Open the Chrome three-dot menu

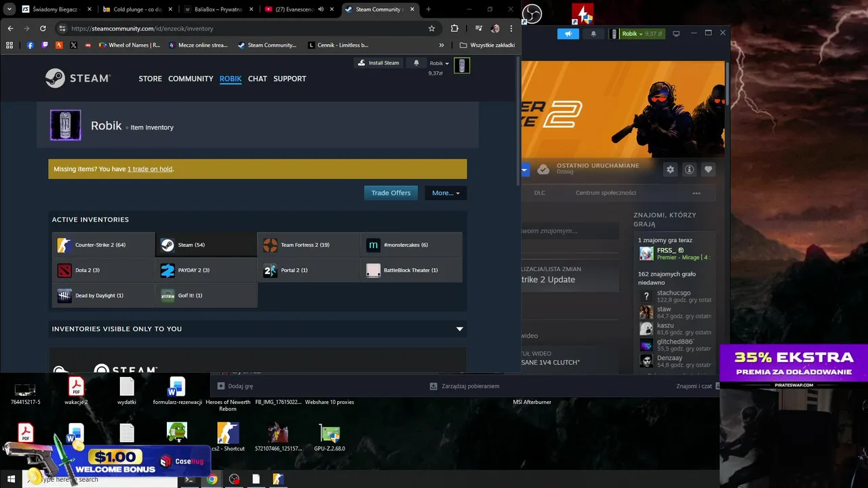[511, 28]
